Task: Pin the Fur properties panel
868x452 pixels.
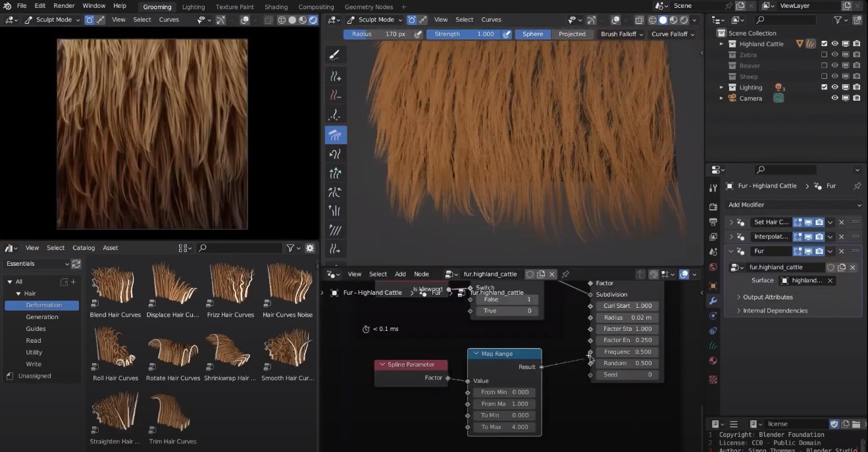Action: tap(857, 186)
